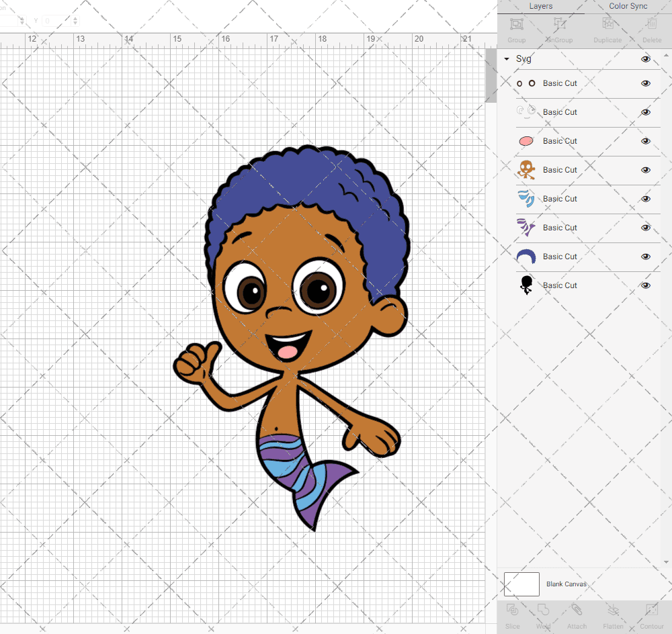This screenshot has height=634, width=672.
Task: Click the Attach paperclip icon
Action: 577,610
